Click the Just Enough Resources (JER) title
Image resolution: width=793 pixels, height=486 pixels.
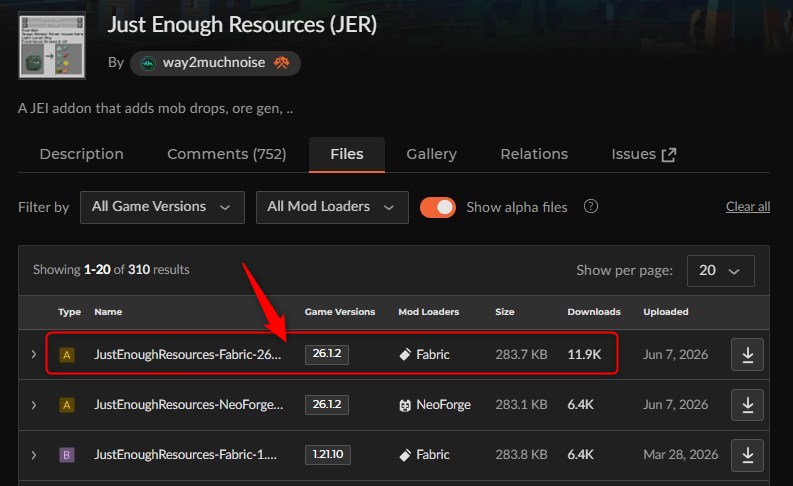point(242,25)
